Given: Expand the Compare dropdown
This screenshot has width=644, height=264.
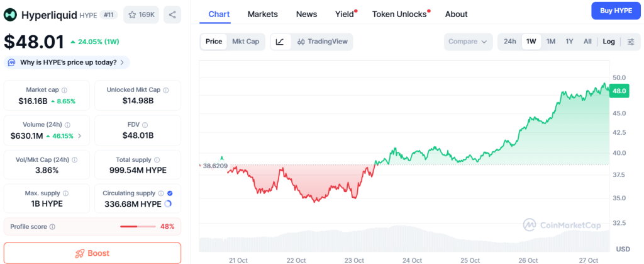Looking at the screenshot, I should pyautogui.click(x=468, y=42).
